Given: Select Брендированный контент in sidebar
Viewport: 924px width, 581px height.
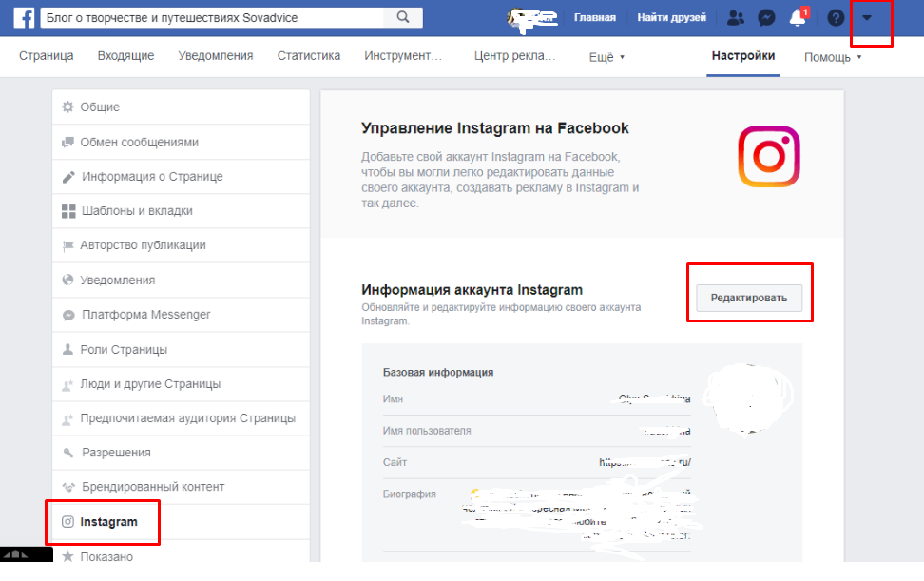Looking at the screenshot, I should (x=181, y=487).
